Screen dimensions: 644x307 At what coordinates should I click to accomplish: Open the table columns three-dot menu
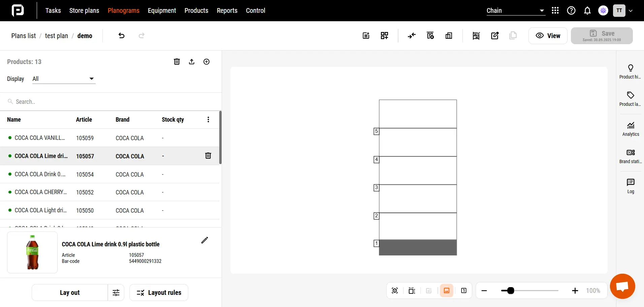208,120
